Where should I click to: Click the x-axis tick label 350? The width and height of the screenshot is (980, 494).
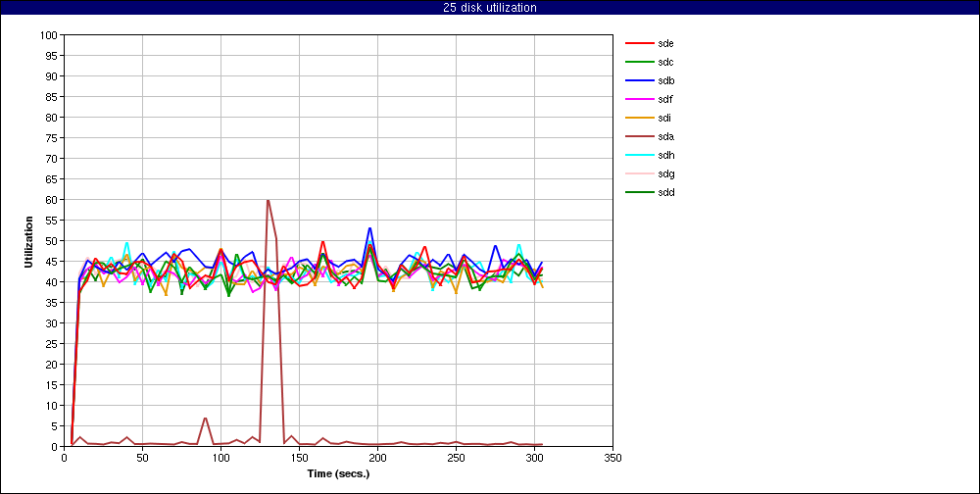(613, 458)
